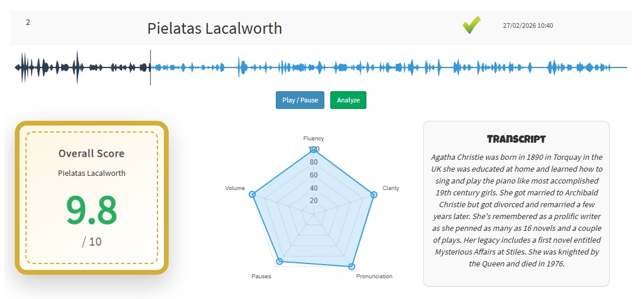Click the 9.8 overall score value
The height and width of the screenshot is (299, 644).
[x=92, y=210]
